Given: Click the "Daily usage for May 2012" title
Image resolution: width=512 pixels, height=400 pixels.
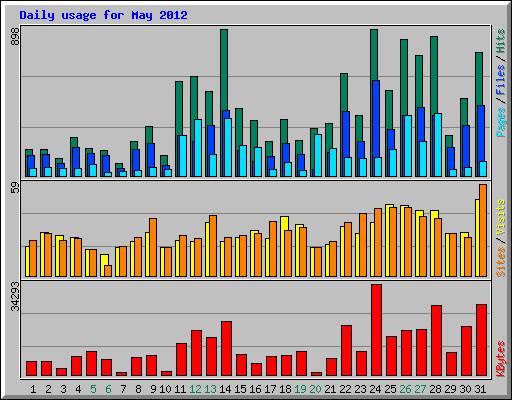Looking at the screenshot, I should [103, 15].
